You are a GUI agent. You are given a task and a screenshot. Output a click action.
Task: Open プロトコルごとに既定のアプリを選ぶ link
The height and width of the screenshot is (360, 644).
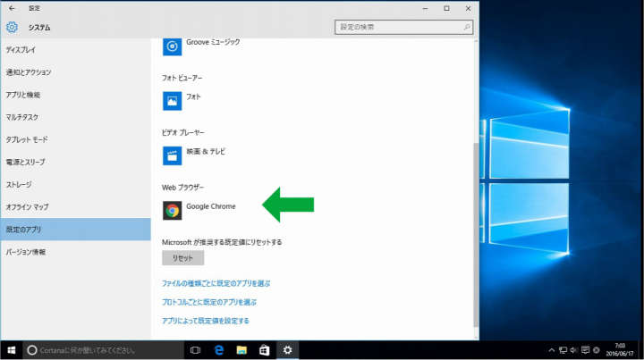pyautogui.click(x=209, y=302)
